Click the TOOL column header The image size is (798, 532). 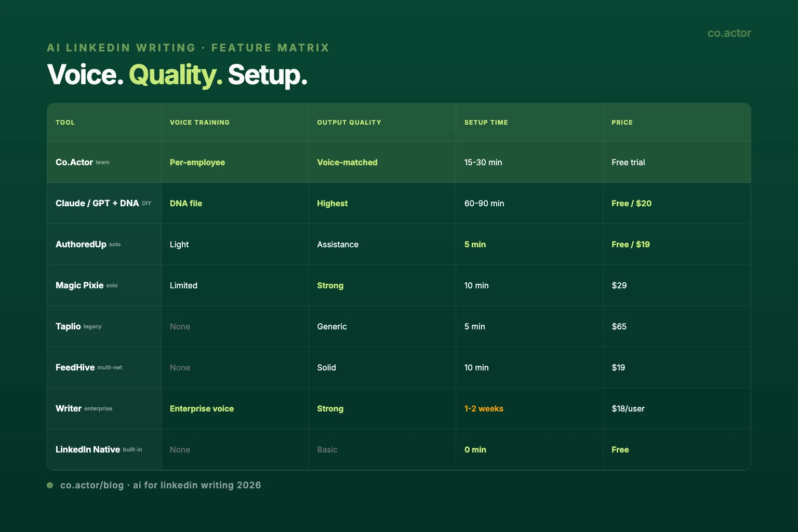65,123
